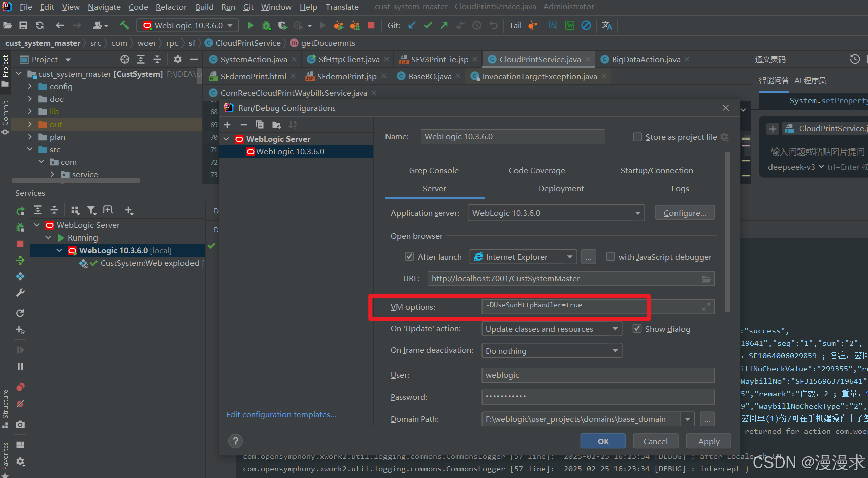Open the Navigate menu
This screenshot has height=478, width=868.
(x=104, y=7)
